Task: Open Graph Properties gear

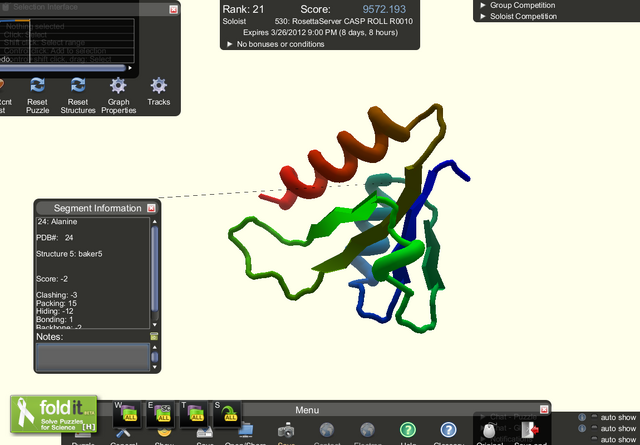Action: click(118, 85)
